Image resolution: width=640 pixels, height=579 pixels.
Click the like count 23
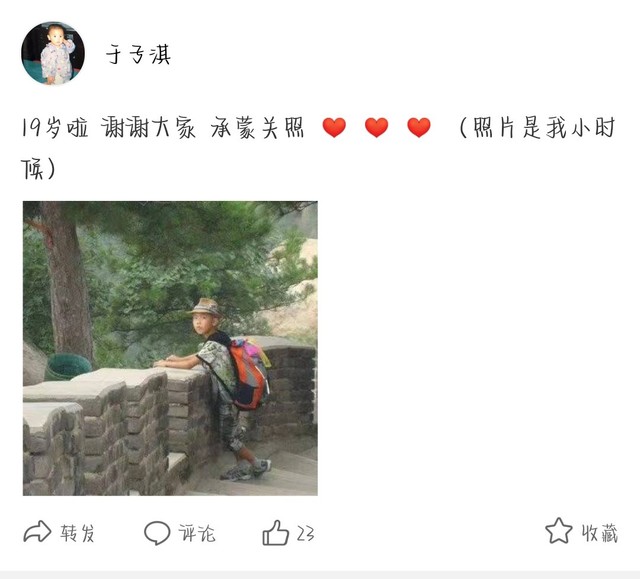(305, 533)
